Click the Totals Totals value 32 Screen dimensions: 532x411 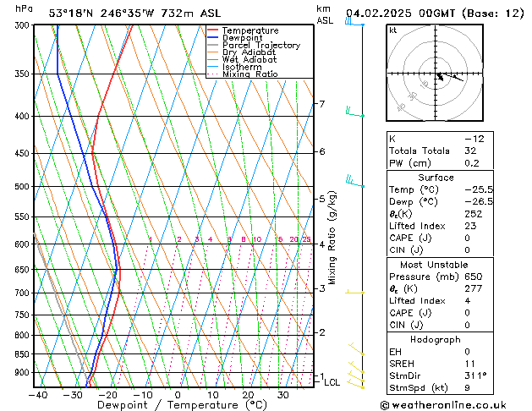coord(470,151)
